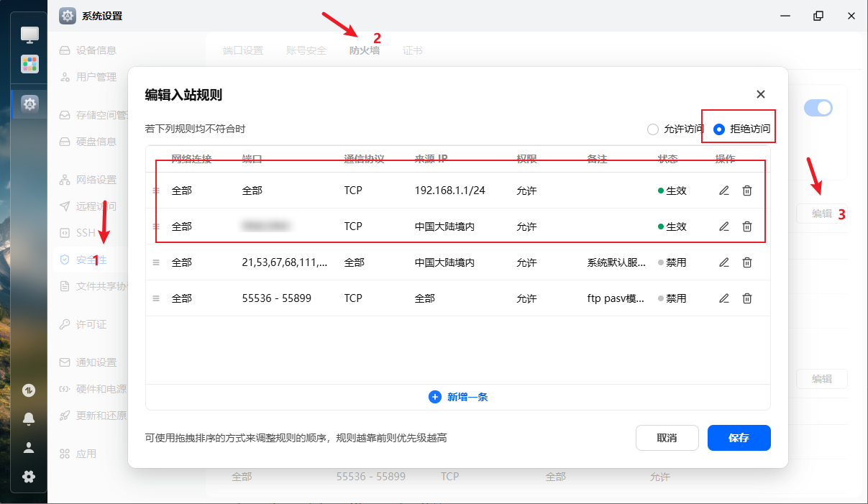Open notification bell in left dock
Viewport: 868px width, 504px height.
pos(29,418)
